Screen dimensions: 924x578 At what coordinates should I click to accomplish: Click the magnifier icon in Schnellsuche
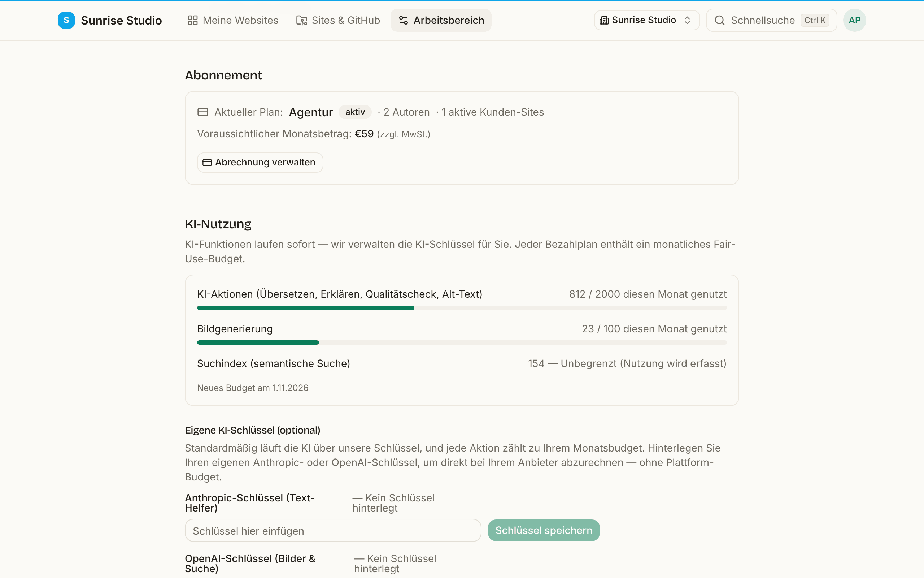720,20
